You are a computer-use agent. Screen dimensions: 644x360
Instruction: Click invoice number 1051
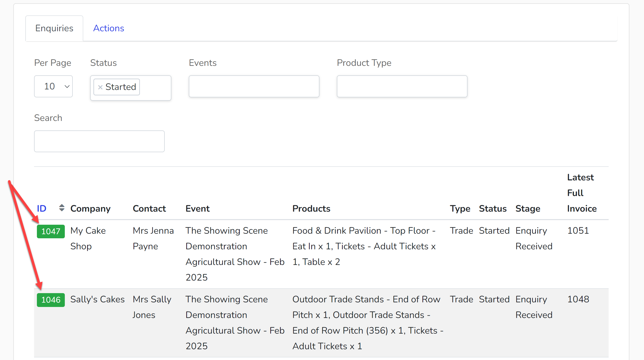pyautogui.click(x=578, y=231)
